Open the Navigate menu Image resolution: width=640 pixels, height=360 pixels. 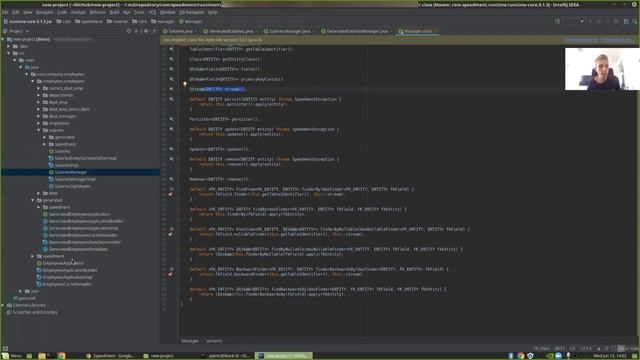pos(44,12)
